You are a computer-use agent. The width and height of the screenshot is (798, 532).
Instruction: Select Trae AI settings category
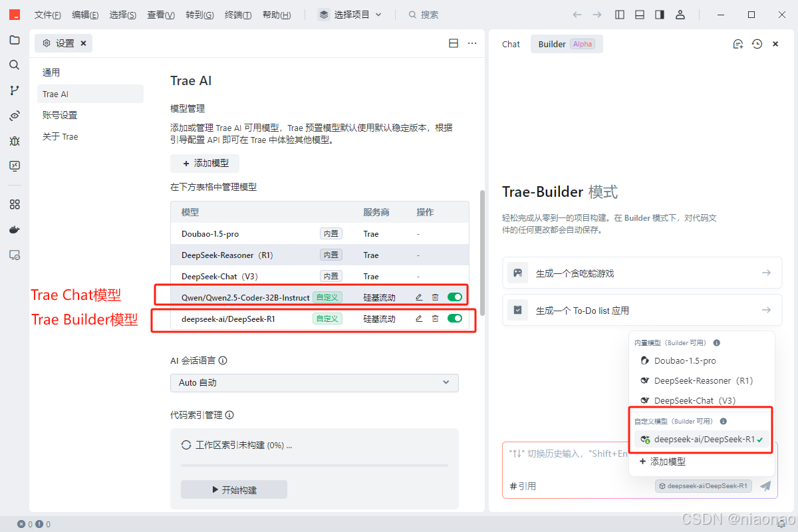[90, 94]
